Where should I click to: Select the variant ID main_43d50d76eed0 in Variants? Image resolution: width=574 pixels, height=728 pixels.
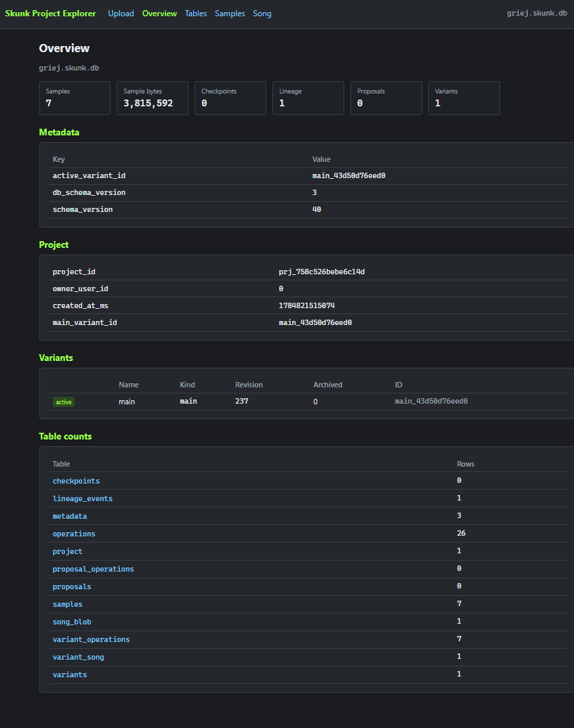point(431,401)
